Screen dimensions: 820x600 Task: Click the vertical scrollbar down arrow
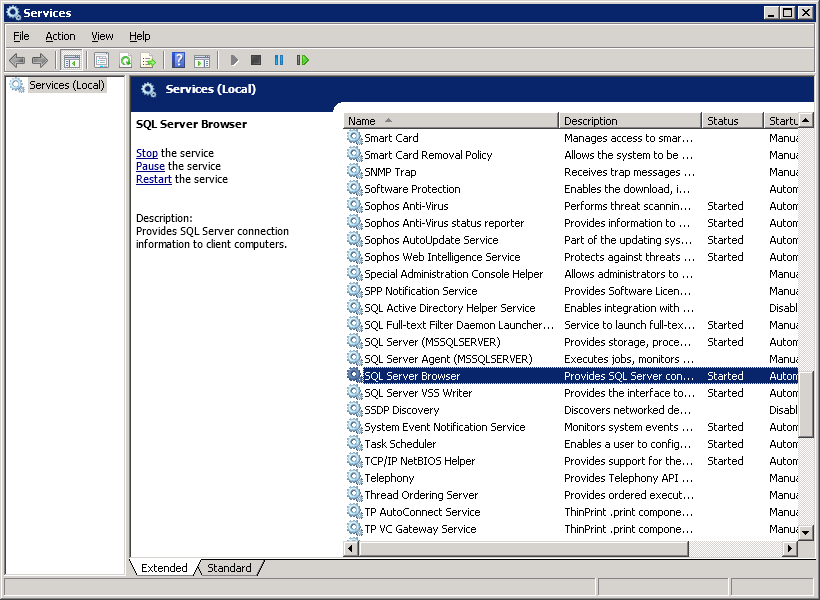(x=805, y=533)
